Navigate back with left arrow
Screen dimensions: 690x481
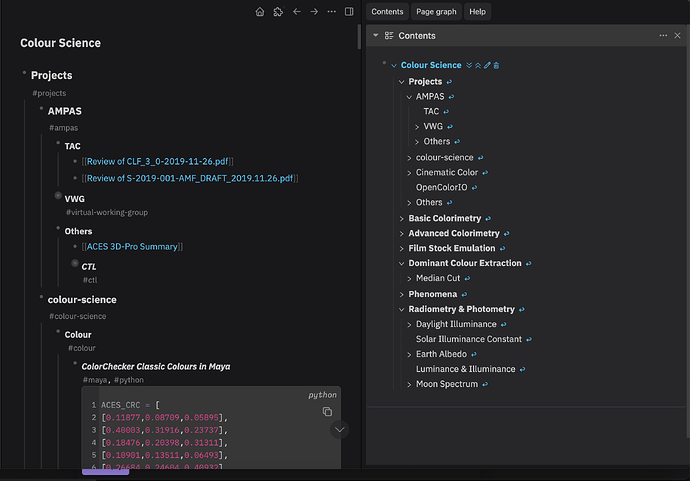click(x=297, y=11)
